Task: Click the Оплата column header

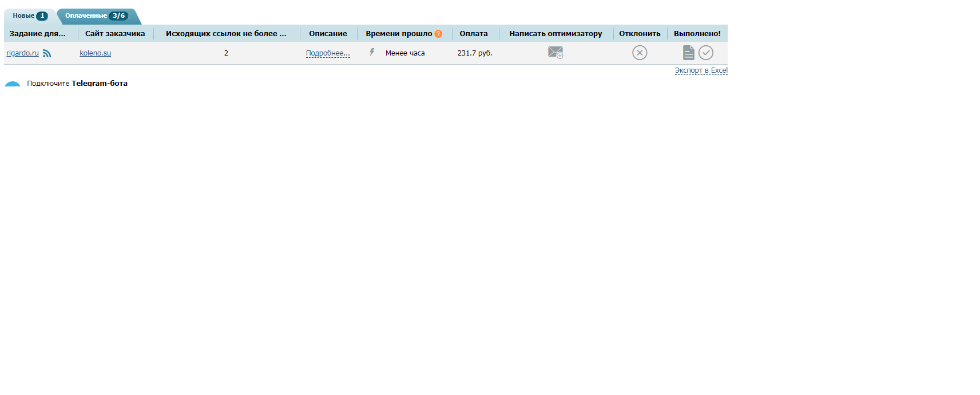Action: (x=474, y=34)
